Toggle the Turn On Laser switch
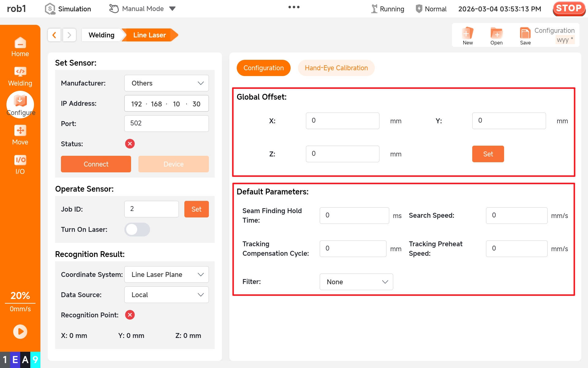 137,229
